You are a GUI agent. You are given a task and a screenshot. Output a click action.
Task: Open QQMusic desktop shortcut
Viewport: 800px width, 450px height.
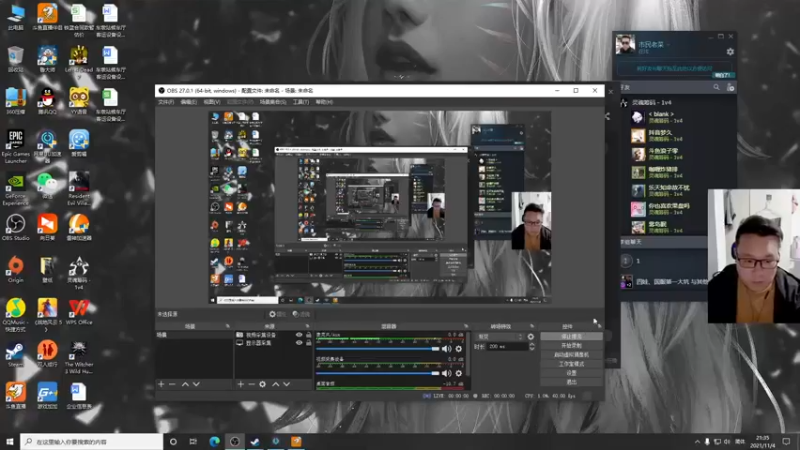[x=15, y=315]
